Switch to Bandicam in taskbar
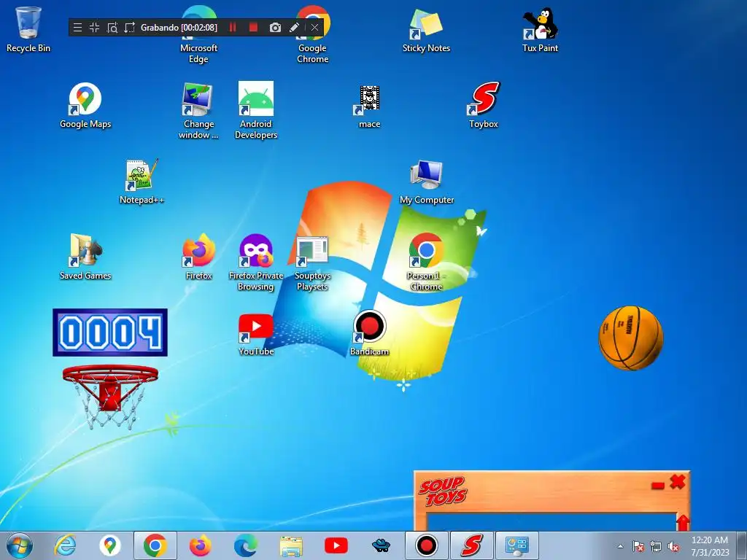 pos(426,545)
